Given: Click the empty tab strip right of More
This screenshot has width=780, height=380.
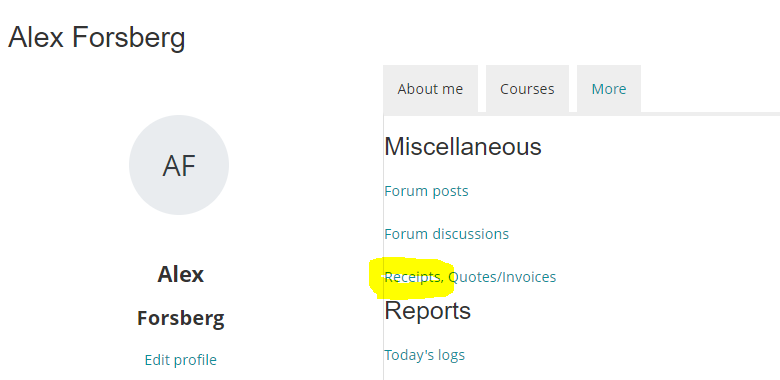Looking at the screenshot, I should (710, 89).
